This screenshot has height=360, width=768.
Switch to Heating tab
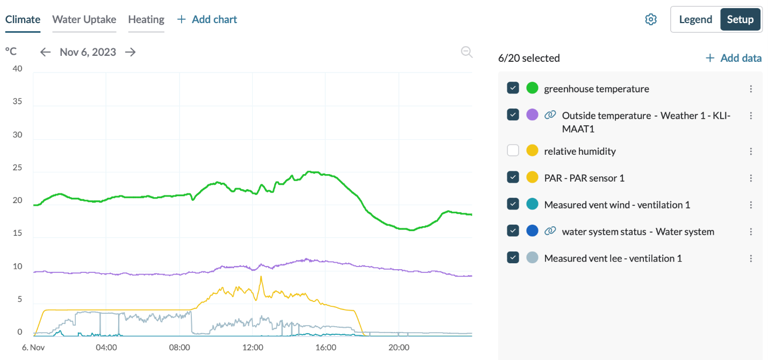(x=146, y=20)
